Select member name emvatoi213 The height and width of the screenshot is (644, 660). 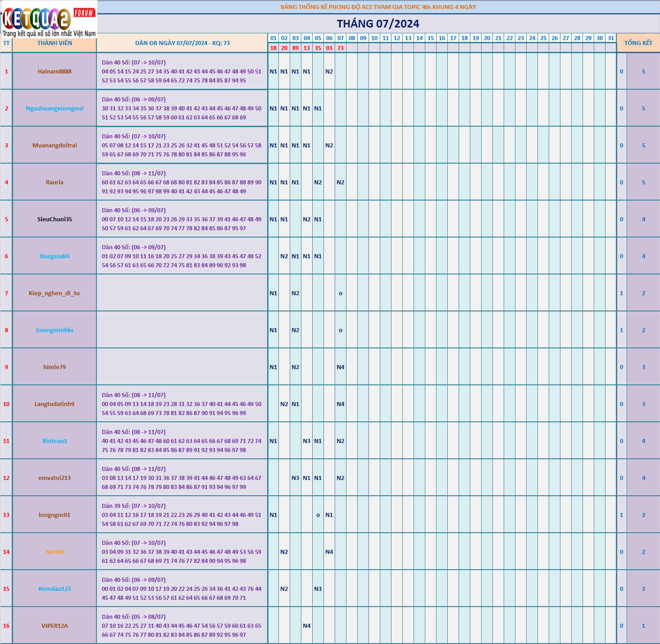point(55,478)
